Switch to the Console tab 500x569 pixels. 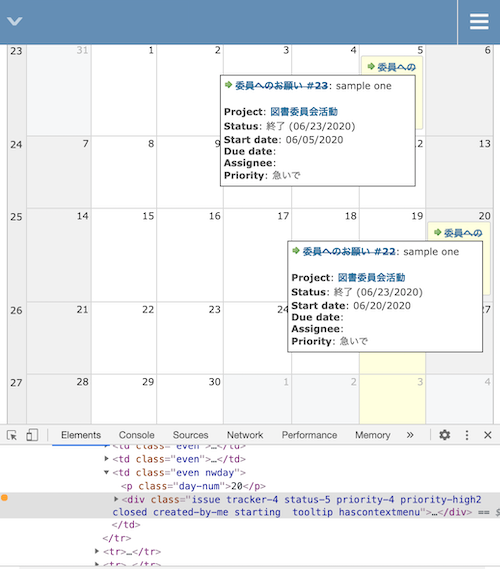[136, 435]
